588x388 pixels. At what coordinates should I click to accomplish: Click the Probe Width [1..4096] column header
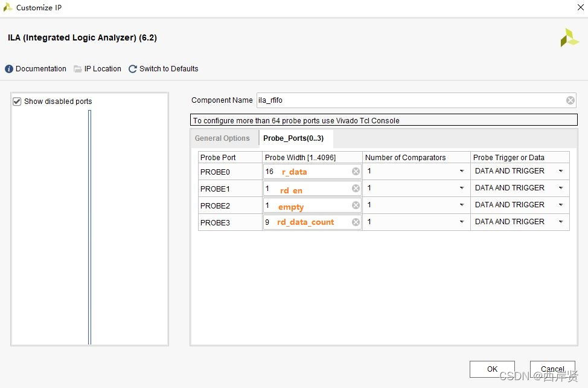[x=312, y=158]
